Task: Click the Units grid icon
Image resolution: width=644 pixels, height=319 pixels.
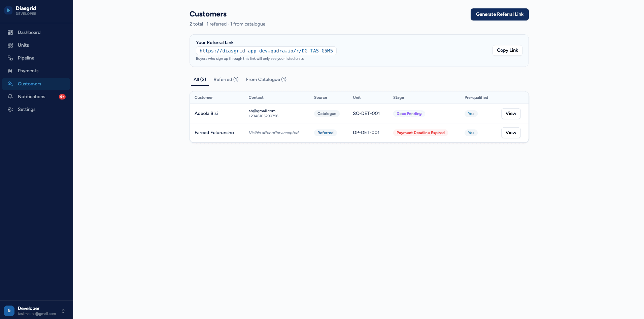Action: tap(10, 45)
